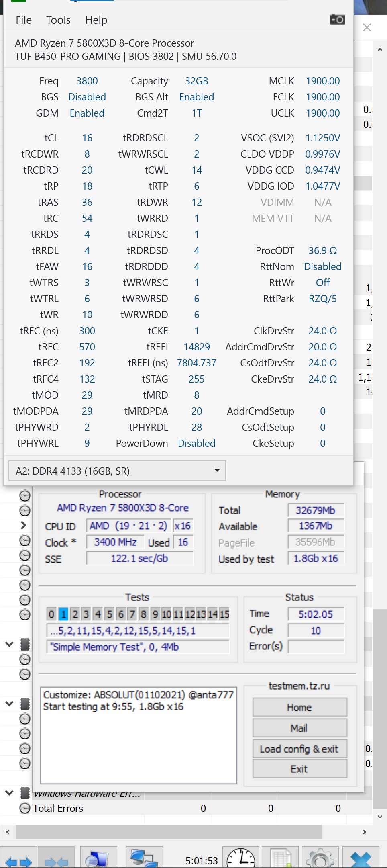Click the TestMem5 log text box
Viewport: 387px width, 868px height.
[x=139, y=735]
